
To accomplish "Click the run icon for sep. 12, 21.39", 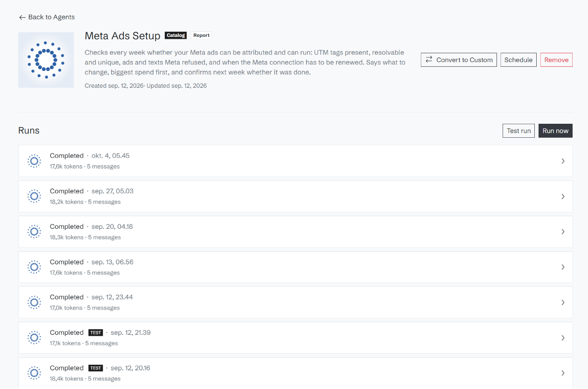I will (34, 338).
